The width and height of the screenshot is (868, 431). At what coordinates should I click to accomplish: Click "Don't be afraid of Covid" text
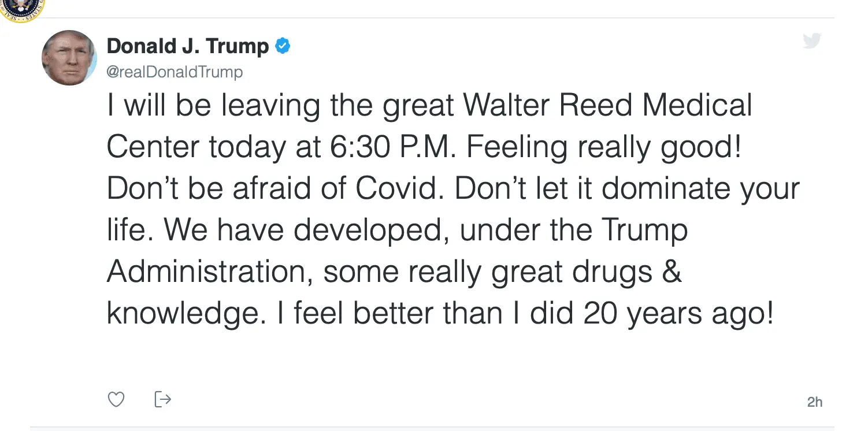pos(276,190)
